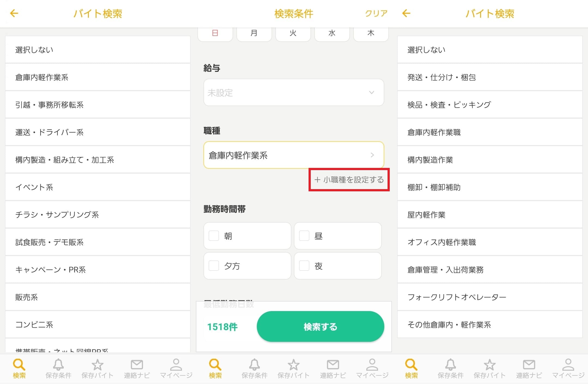Go back with the right panel's back arrow
588x384 pixels.
click(406, 13)
